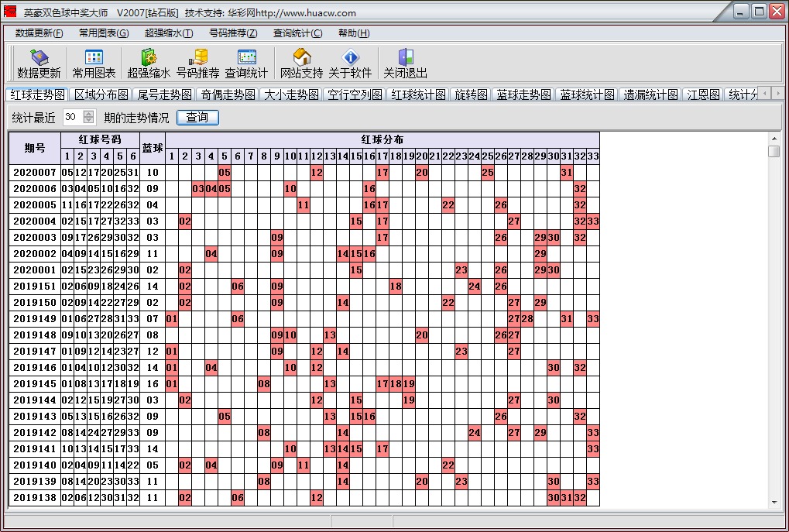
Task: Click the period count input field
Action: pos(71,118)
